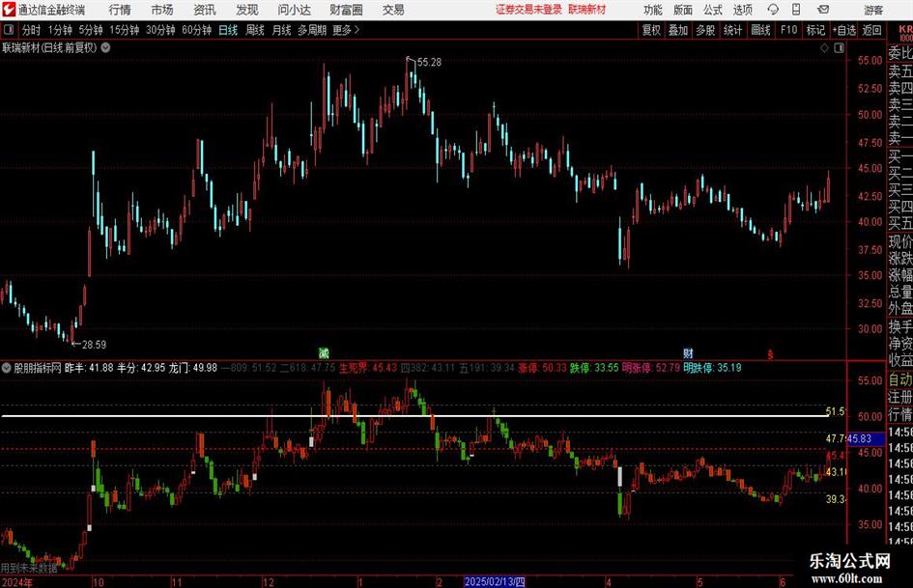This screenshot has width=913, height=588.
Task: Switch to 15分钟 period
Action: (x=124, y=30)
